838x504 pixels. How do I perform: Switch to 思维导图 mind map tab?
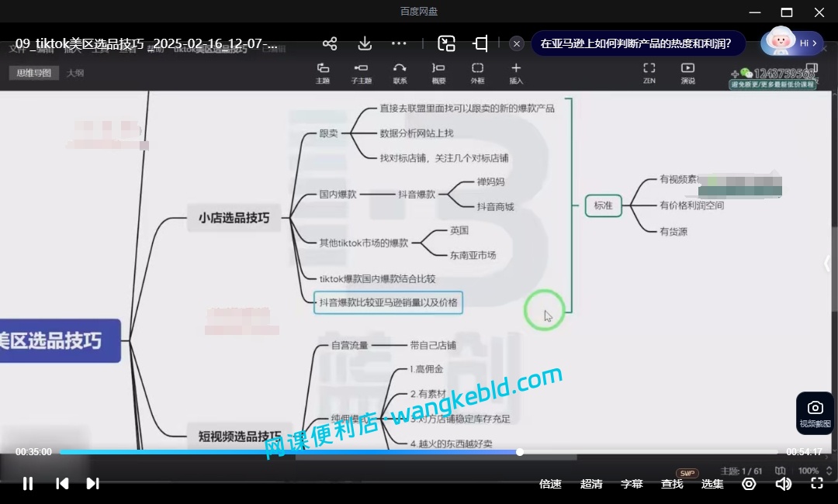(x=33, y=73)
